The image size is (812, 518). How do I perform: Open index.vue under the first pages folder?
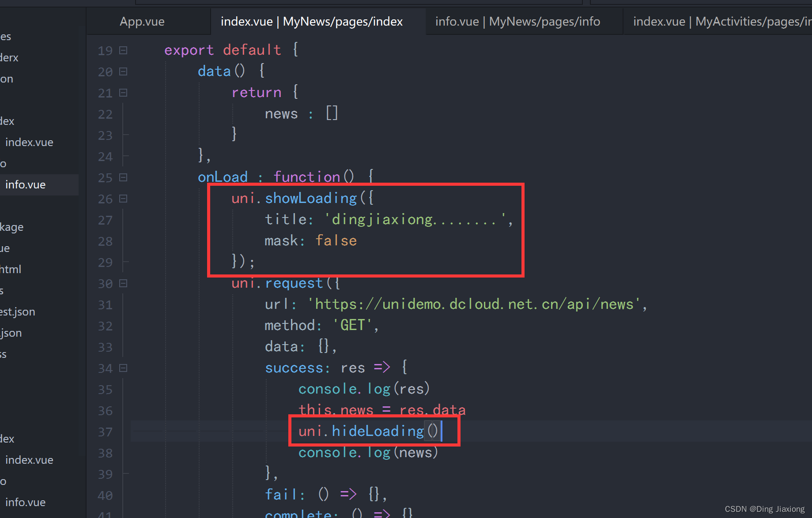(29, 142)
